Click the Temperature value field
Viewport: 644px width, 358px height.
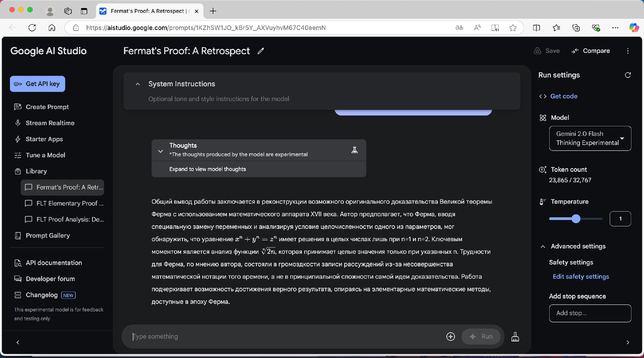620,219
